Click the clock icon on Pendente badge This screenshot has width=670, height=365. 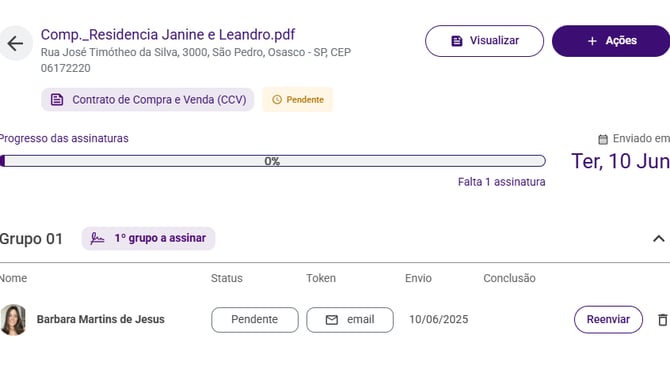[x=277, y=100]
